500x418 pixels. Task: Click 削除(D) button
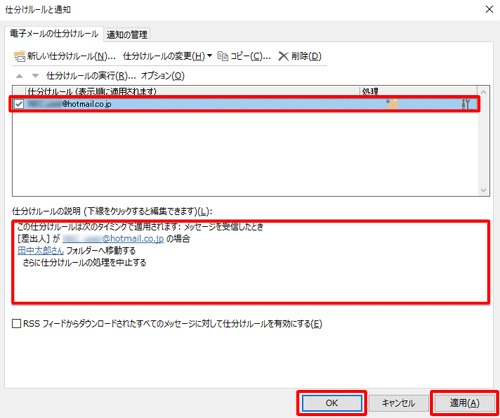(300, 56)
